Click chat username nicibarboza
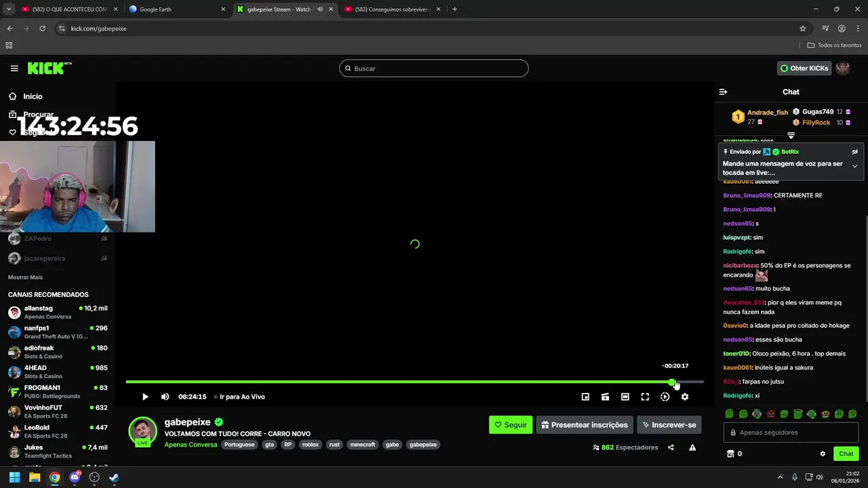Viewport: 868px width, 488px height. [x=740, y=266]
